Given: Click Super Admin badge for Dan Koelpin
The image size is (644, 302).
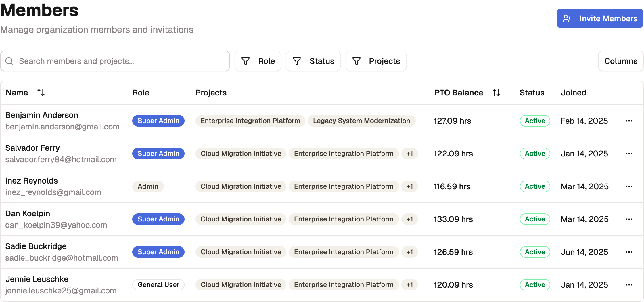Looking at the screenshot, I should [158, 219].
